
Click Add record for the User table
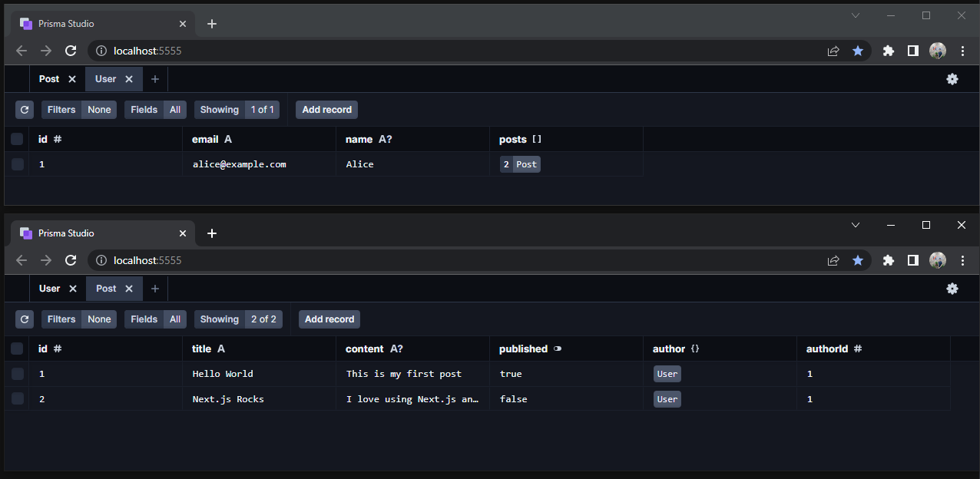[326, 110]
